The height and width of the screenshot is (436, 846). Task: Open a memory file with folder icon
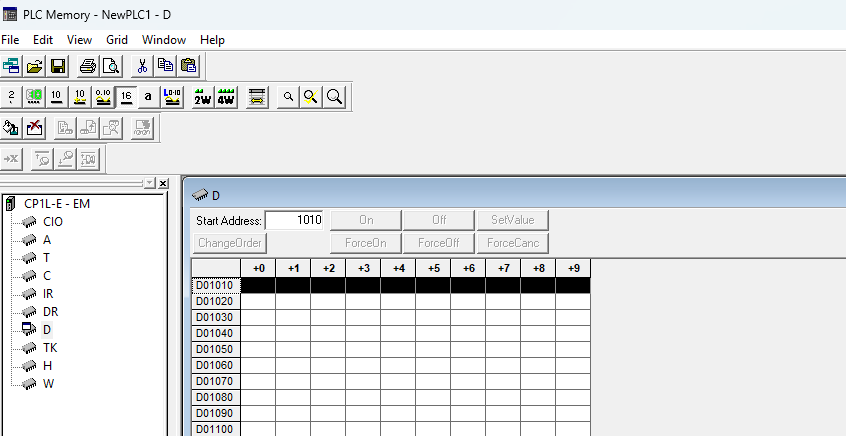point(34,66)
